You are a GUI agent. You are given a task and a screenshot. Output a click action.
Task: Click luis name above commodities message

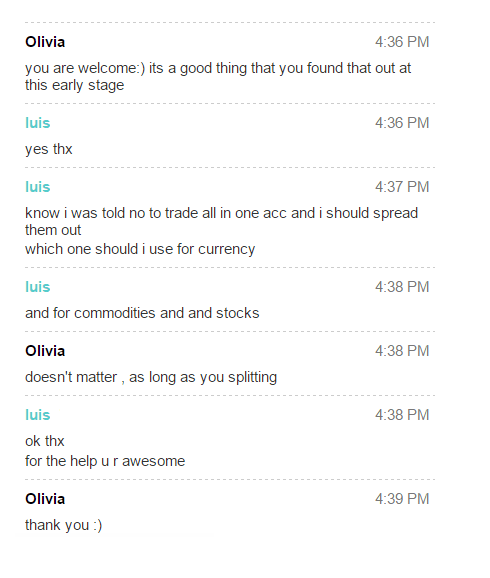[x=38, y=287]
